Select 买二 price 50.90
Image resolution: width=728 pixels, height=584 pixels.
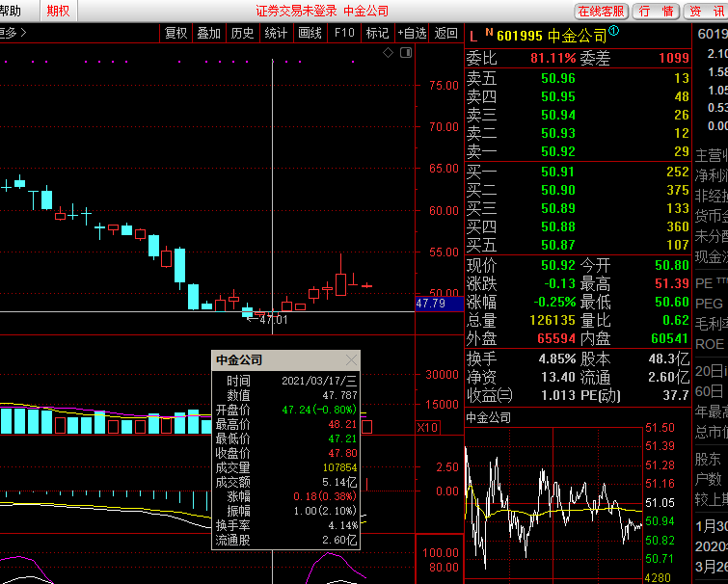point(558,190)
